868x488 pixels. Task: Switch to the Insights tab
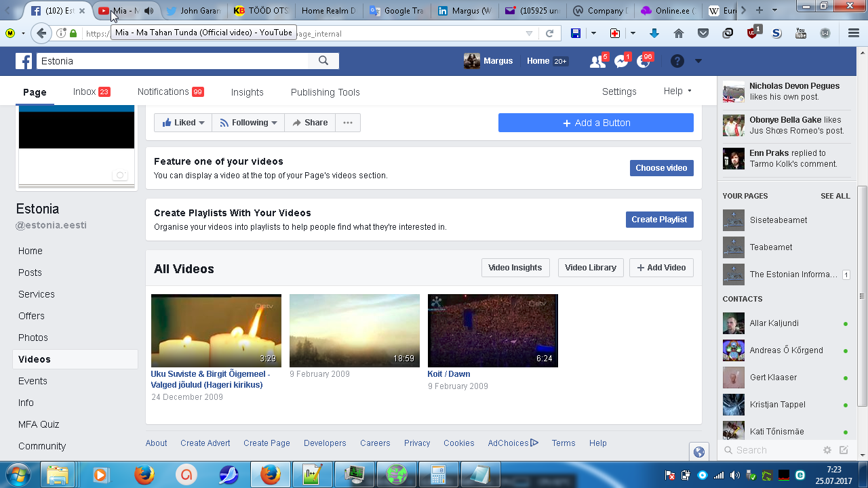[x=247, y=91]
